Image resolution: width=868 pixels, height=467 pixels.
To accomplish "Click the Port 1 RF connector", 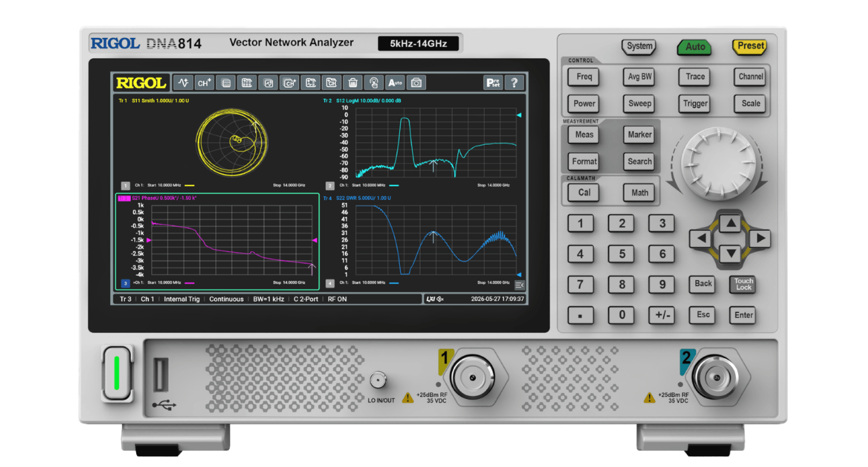I will [473, 378].
